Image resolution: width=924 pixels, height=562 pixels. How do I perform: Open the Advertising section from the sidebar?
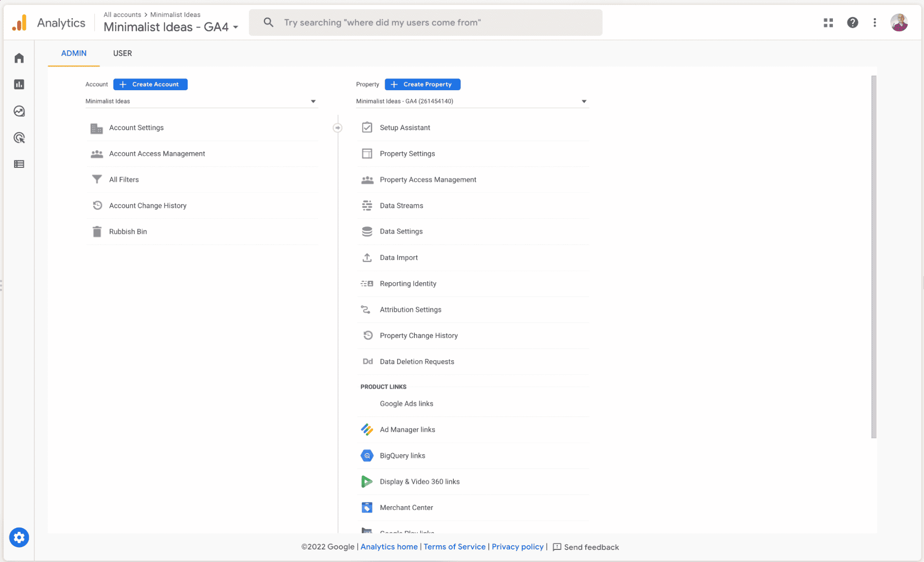pyautogui.click(x=19, y=138)
